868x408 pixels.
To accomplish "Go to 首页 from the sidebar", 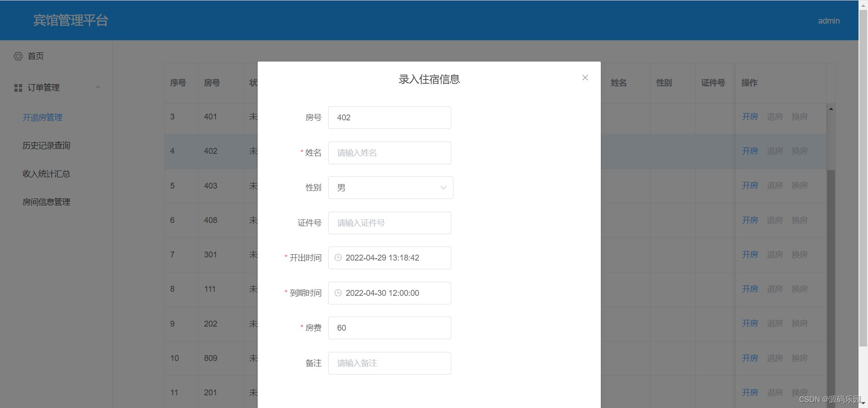I will pos(36,56).
